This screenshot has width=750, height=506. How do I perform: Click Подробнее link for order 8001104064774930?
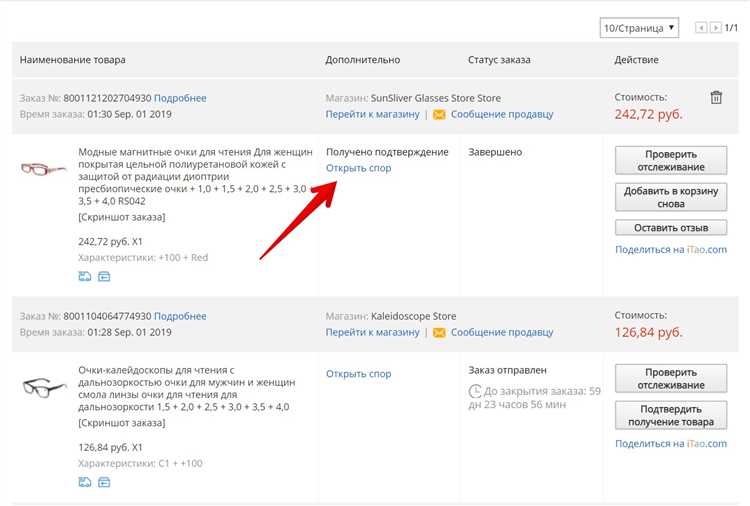pyautogui.click(x=180, y=316)
